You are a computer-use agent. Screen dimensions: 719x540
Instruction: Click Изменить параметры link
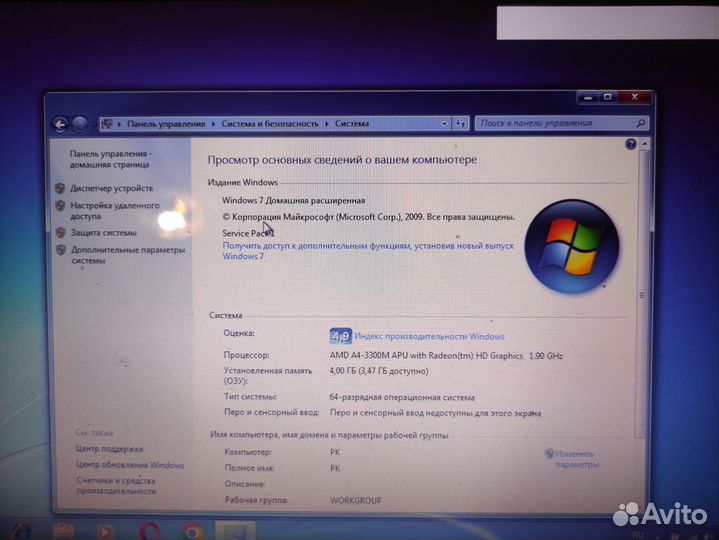(x=576, y=459)
